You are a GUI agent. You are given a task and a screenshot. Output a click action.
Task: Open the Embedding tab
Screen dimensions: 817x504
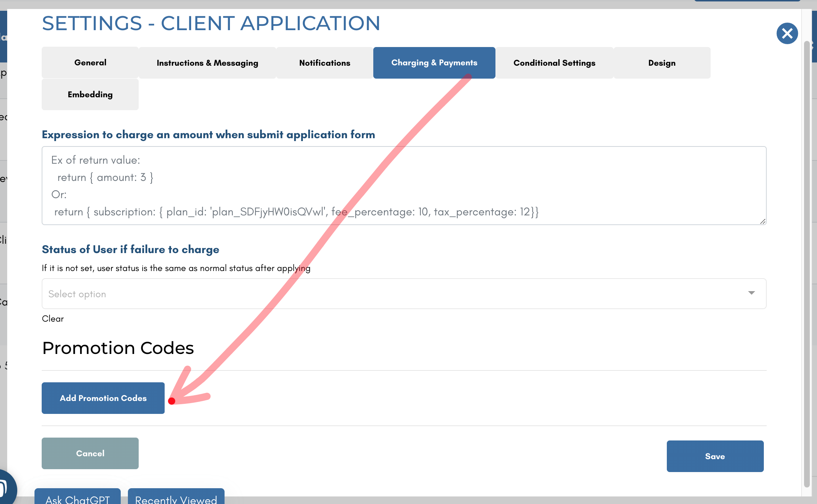[x=90, y=94]
